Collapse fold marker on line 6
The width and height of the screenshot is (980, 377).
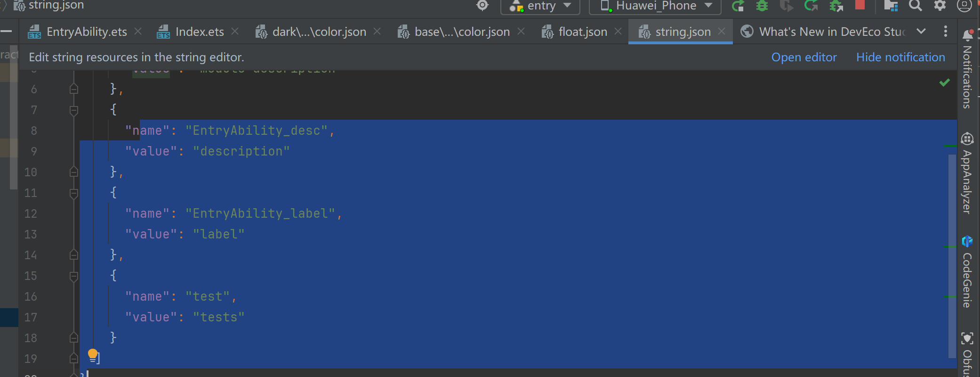(x=74, y=89)
